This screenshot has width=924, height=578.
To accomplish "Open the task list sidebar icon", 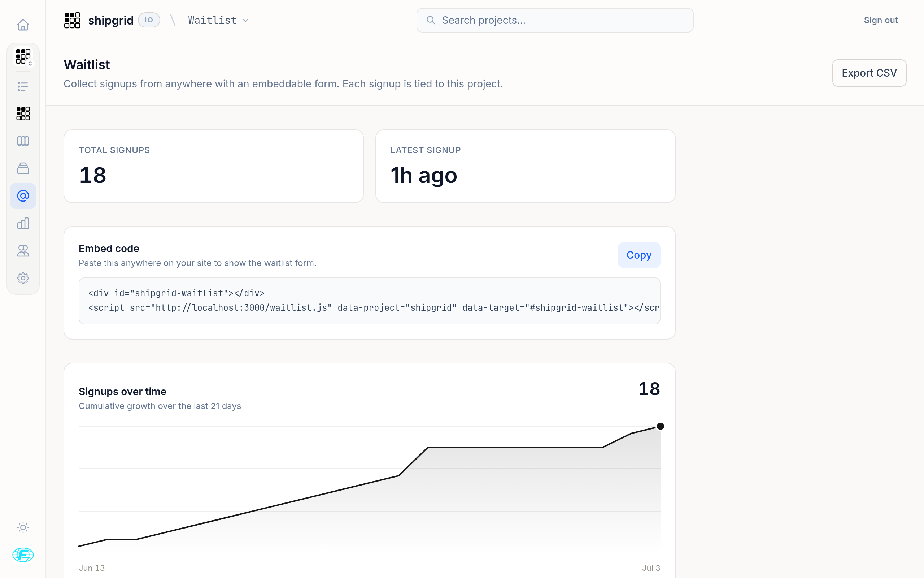I will pos(23,86).
